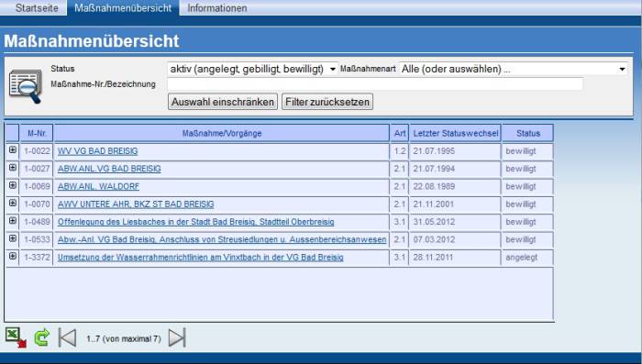Click date 22.08.1989

coord(434,186)
